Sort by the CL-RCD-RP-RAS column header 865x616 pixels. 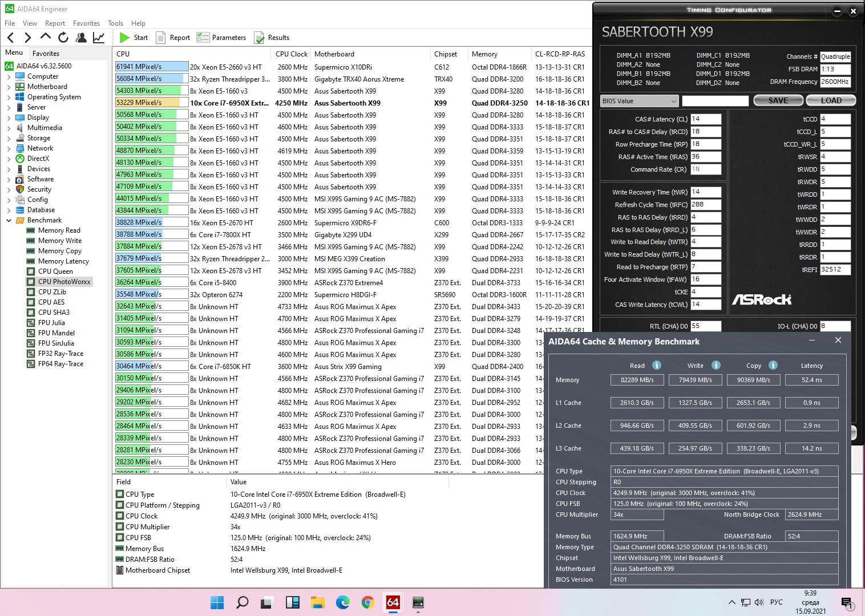[561, 54]
